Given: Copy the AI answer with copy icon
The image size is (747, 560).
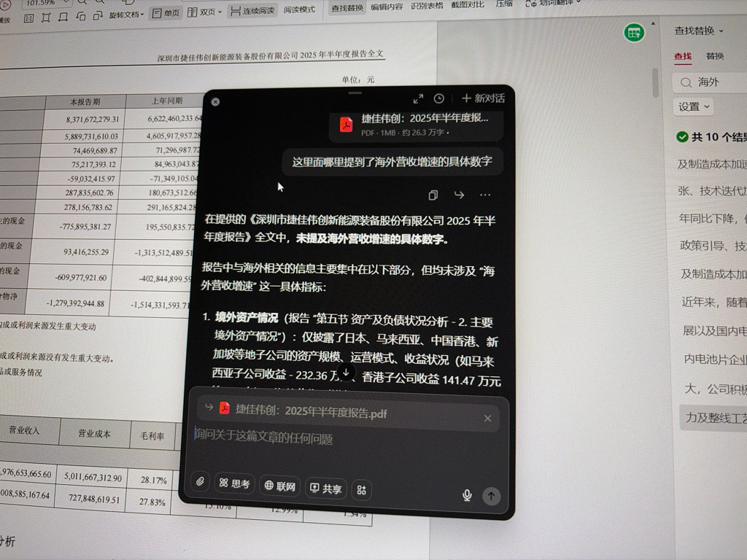Looking at the screenshot, I should coord(433,195).
